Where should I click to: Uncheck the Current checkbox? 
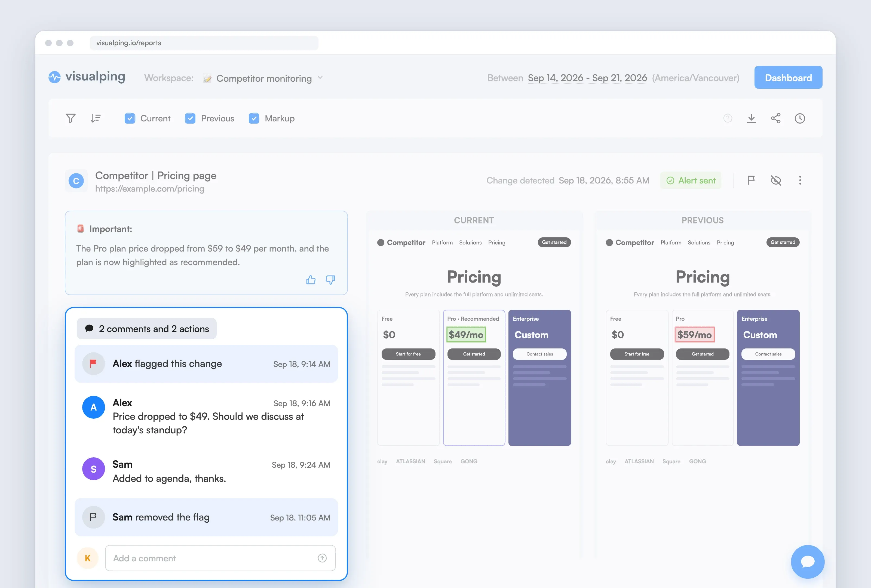point(130,118)
